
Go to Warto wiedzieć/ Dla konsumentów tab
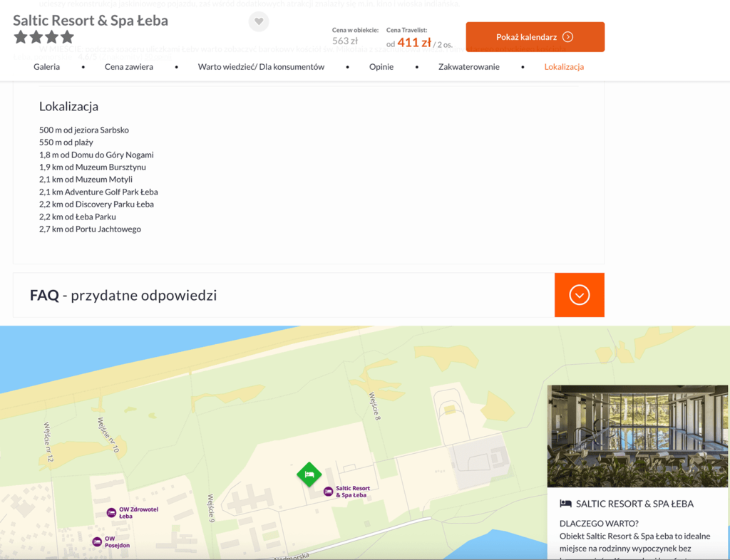click(261, 66)
